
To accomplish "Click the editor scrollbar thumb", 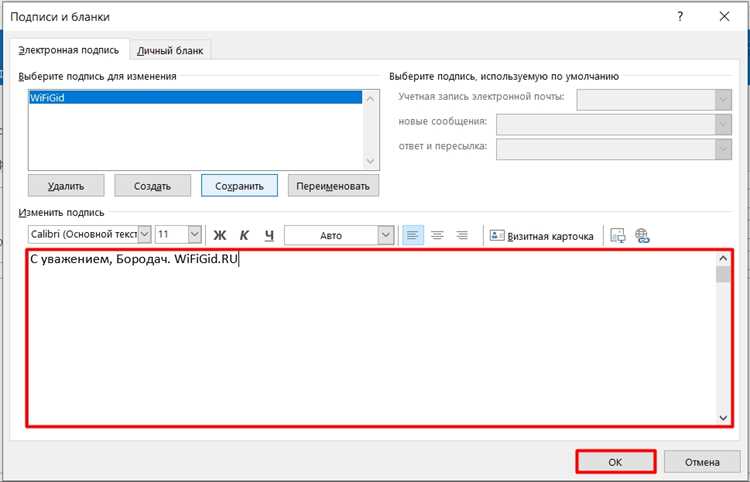I will 723,274.
